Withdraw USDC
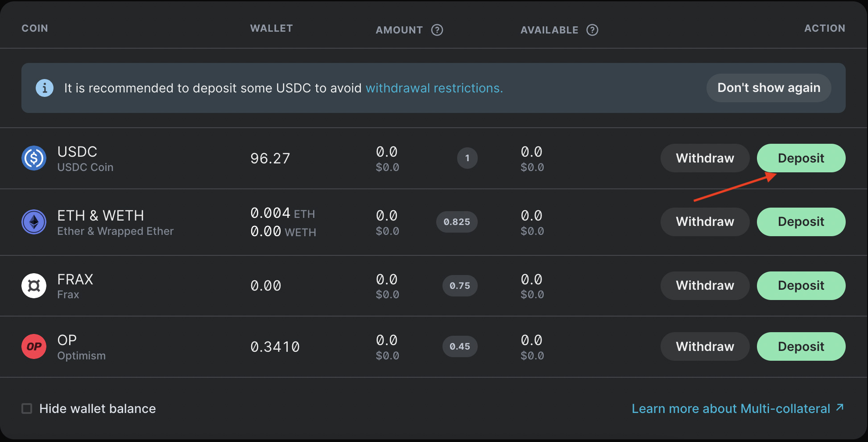This screenshot has height=442, width=868. 705,158
